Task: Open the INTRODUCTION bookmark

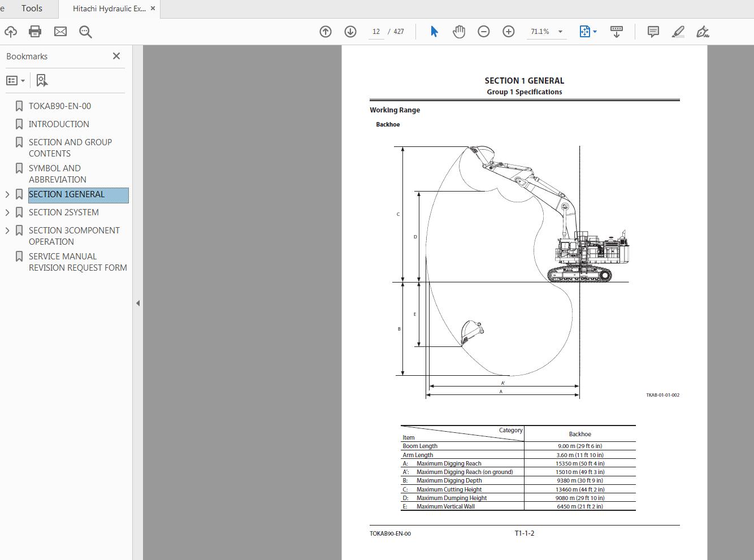Action: 59,124
